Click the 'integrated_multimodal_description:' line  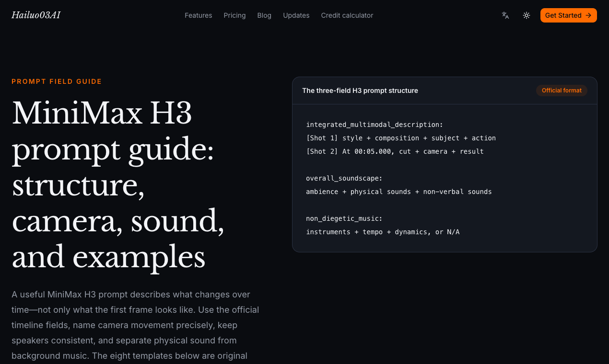(x=375, y=125)
